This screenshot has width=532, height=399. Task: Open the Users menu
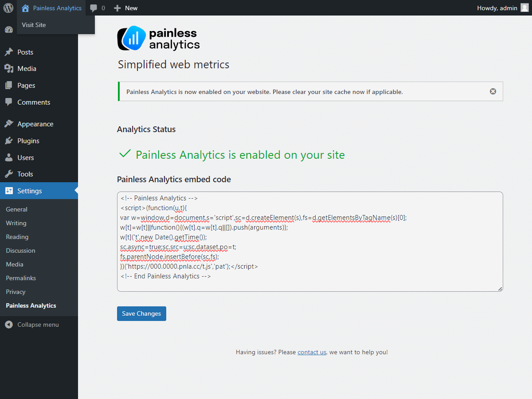pos(26,157)
